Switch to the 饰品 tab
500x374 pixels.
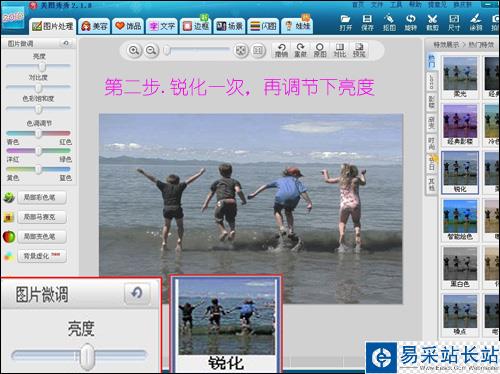coord(128,26)
